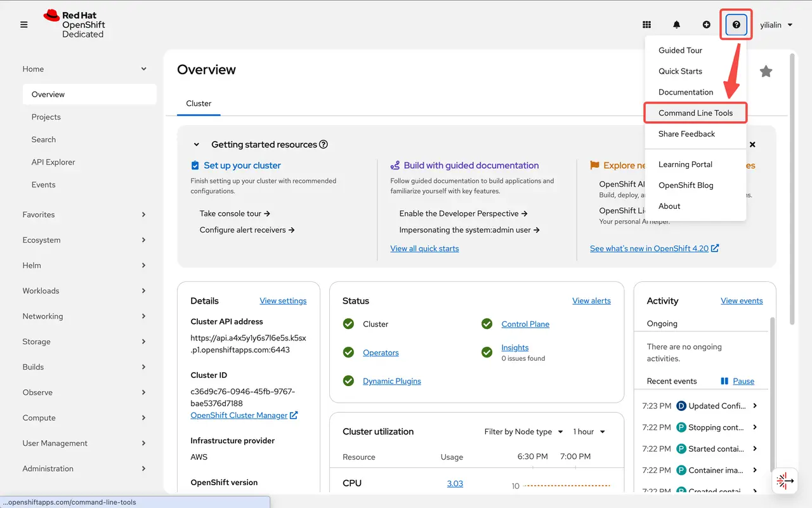Screen dimensions: 812x508
Task: Select Command Line Tools from the help menu
Action: (695, 112)
